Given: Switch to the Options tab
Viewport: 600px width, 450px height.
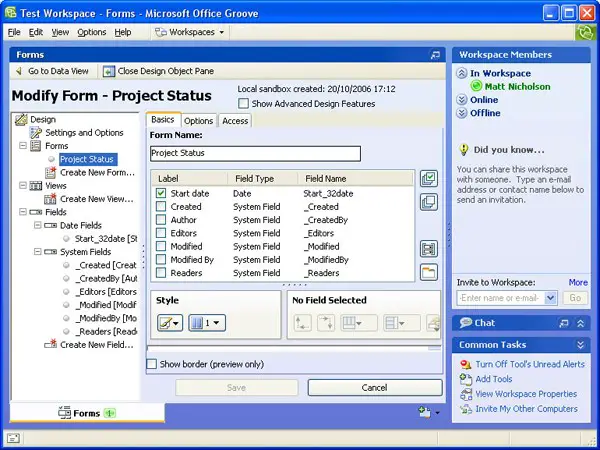Looking at the screenshot, I should 198,121.
